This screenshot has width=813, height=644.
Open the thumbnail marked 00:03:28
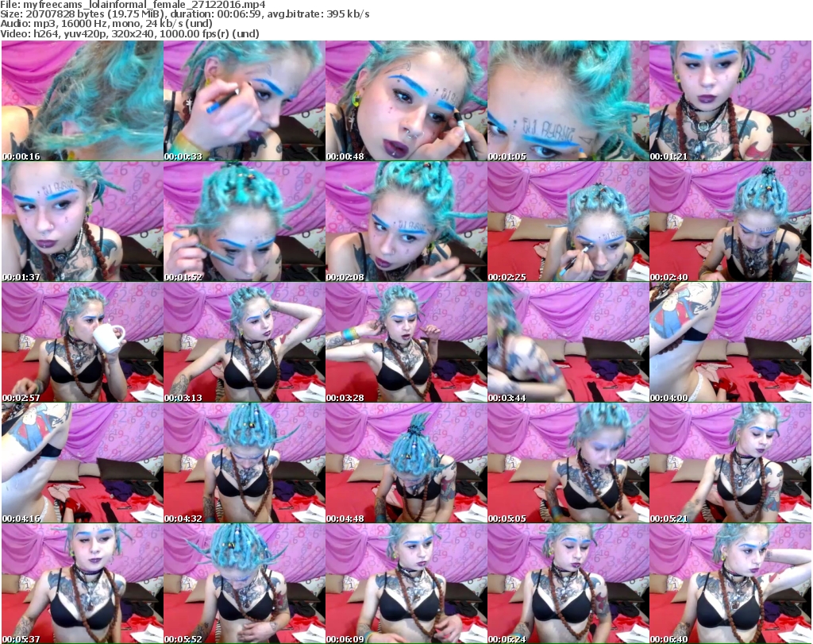(x=406, y=342)
